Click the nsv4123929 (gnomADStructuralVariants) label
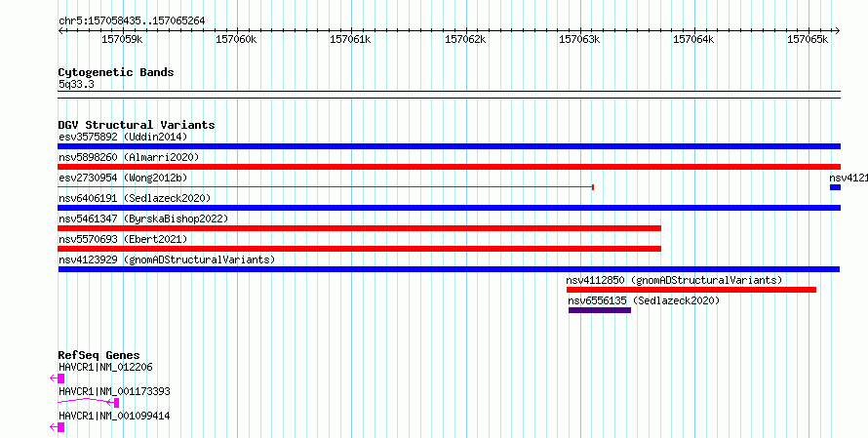 click(x=167, y=259)
